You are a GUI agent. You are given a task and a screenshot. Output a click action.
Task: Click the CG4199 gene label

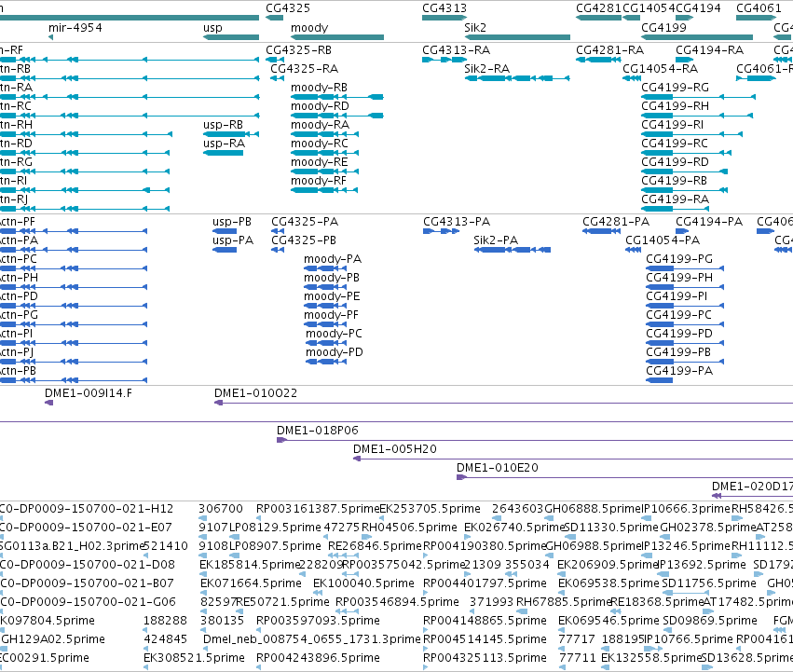663,27
